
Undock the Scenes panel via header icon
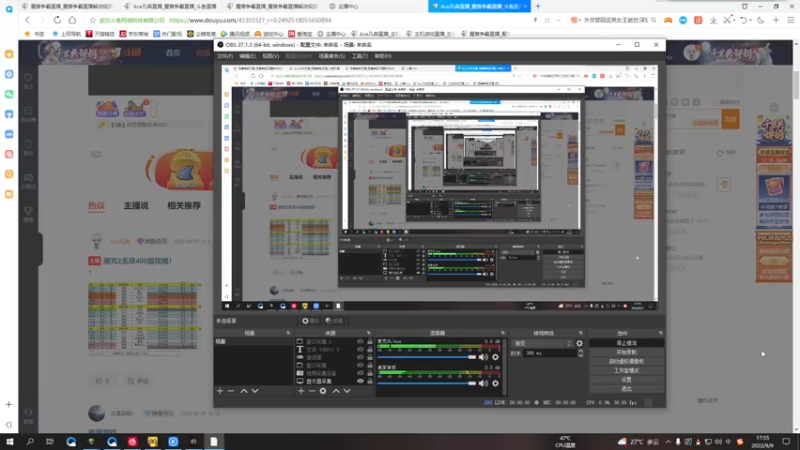click(x=288, y=333)
